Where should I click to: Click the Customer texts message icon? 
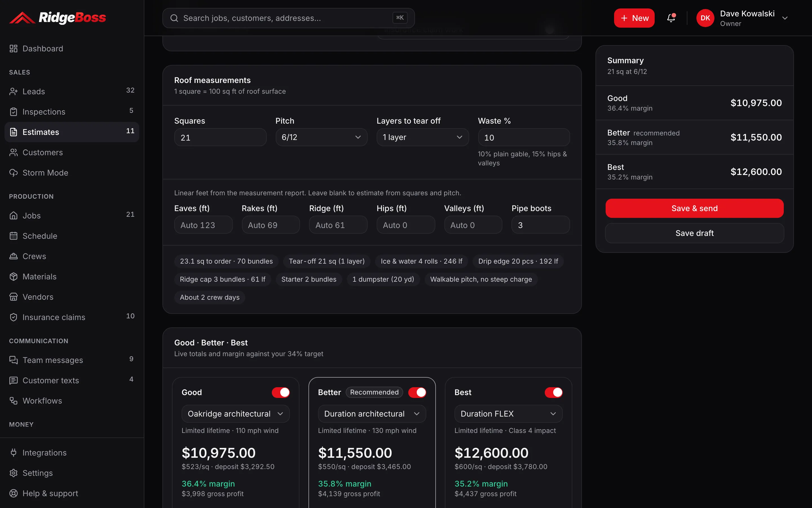click(x=14, y=380)
